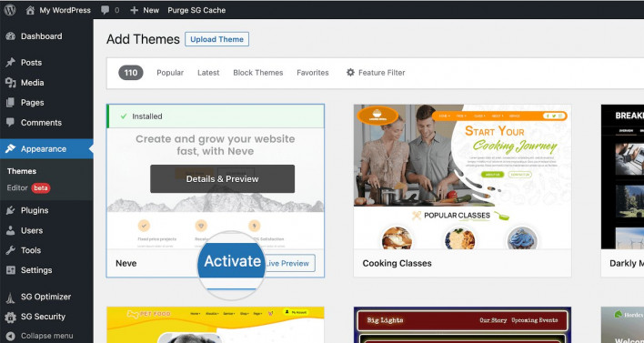Click the SG Security gear icon
Screen dimensions: 644x343
10,317
